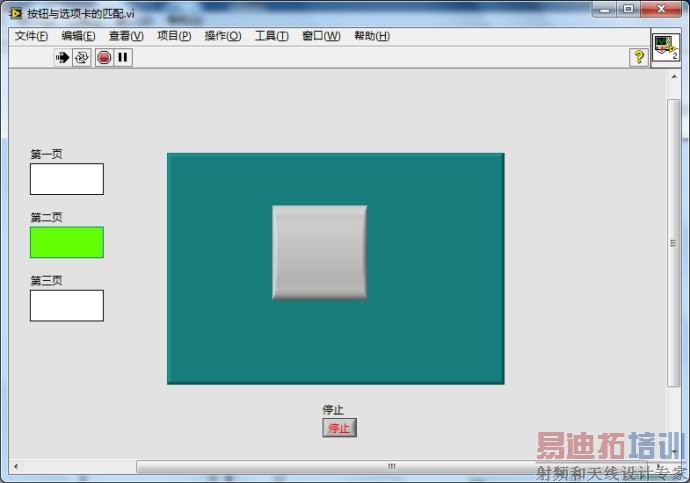Open the 编辑(E) menu
690x483 pixels.
click(78, 36)
